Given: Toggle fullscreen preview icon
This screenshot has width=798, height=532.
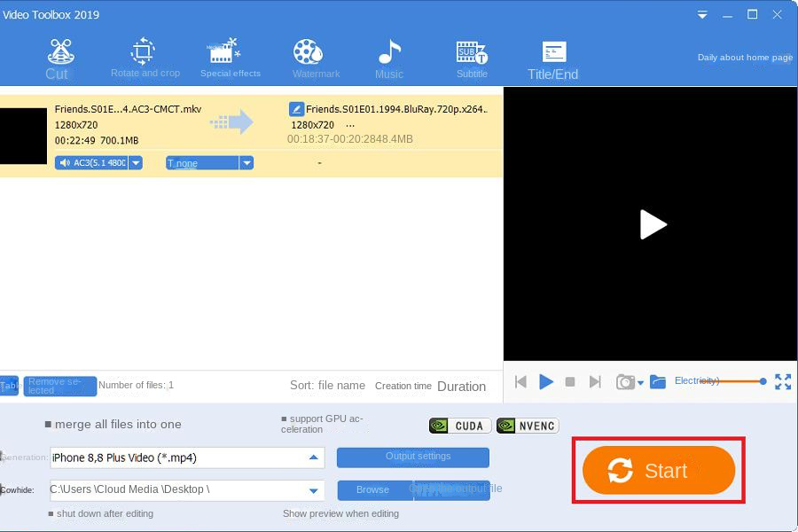Looking at the screenshot, I should [x=783, y=381].
